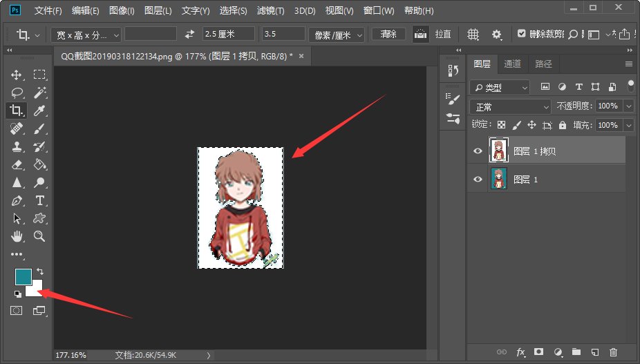Select the Pen tool
This screenshot has height=364, width=640.
[x=17, y=200]
